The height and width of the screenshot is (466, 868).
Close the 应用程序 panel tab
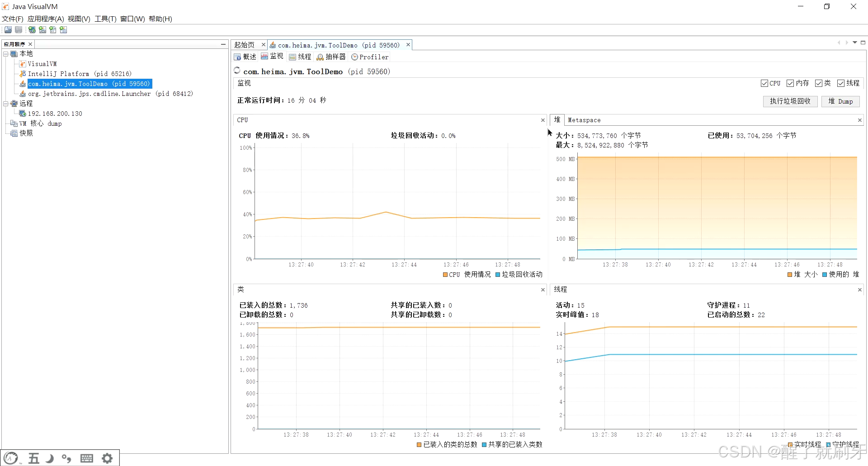30,44
